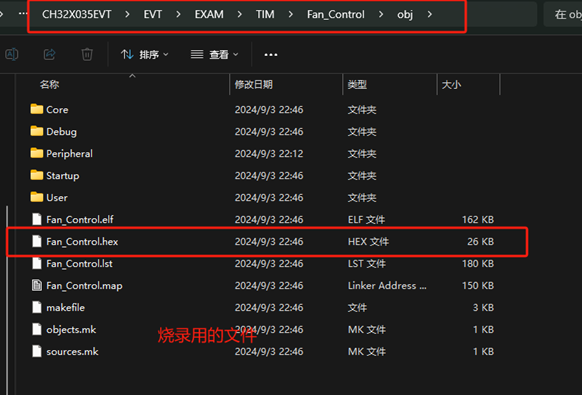Select the makefile file icon
The image size is (582, 395).
click(37, 307)
